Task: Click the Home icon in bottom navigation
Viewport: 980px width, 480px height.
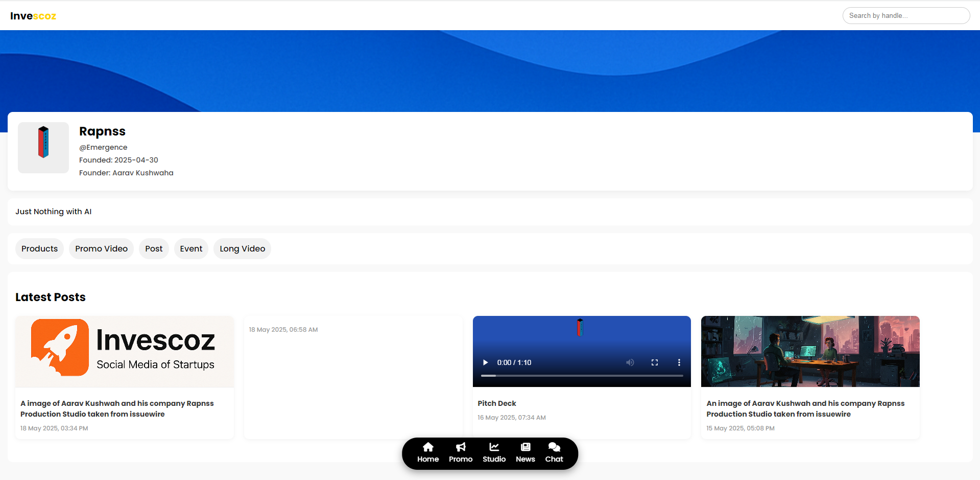Action: 428,447
